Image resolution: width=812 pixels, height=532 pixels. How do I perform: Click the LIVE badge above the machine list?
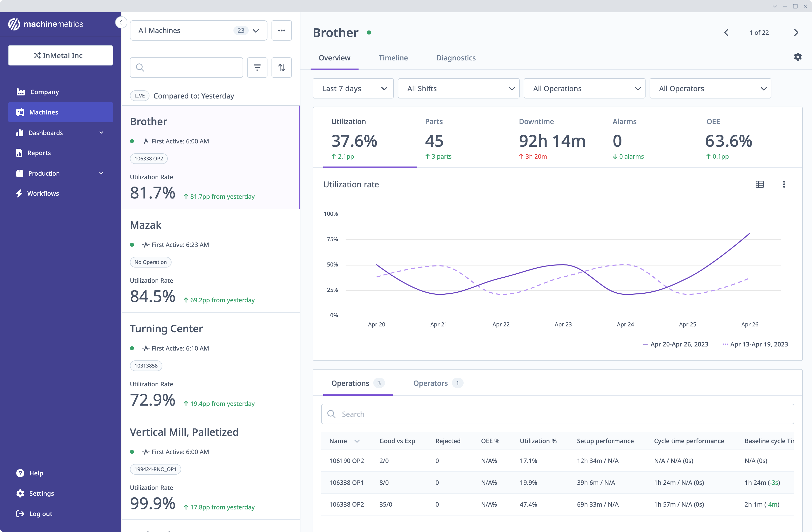pyautogui.click(x=139, y=95)
